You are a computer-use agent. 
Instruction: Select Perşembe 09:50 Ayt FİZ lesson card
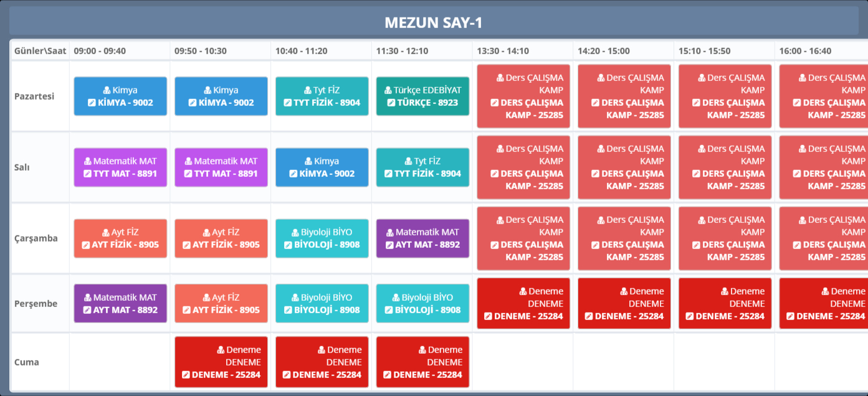221,303
